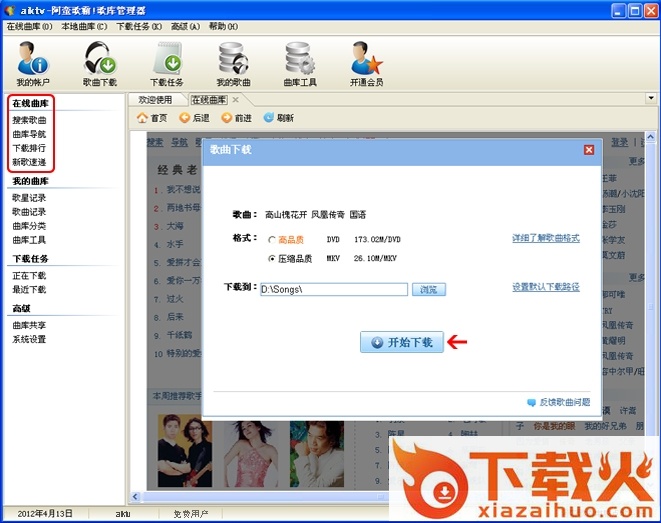This screenshot has width=661, height=523.
Task: Open 我的帐户 account icon
Action: coord(33,59)
